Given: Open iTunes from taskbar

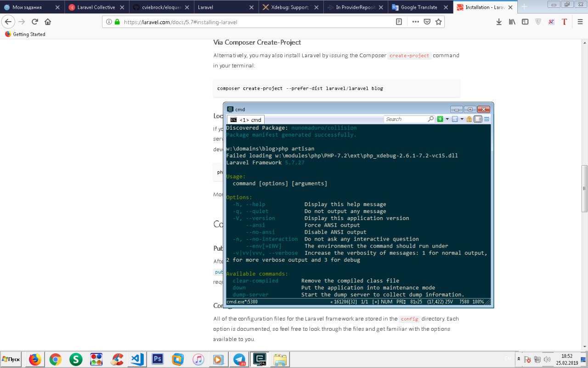Looking at the screenshot, I should [198, 359].
